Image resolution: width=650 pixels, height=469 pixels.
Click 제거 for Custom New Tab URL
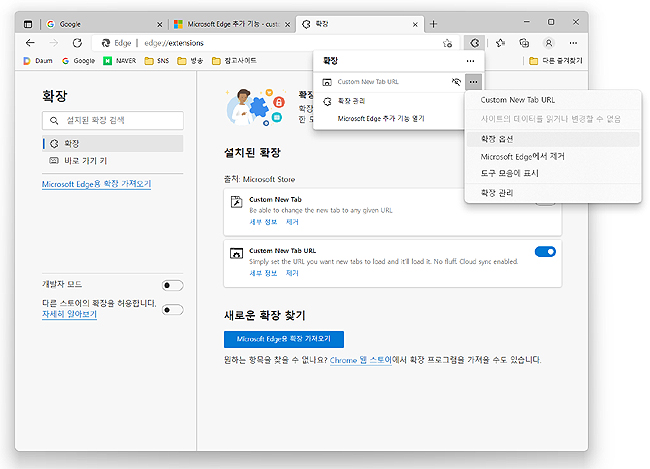tap(292, 273)
